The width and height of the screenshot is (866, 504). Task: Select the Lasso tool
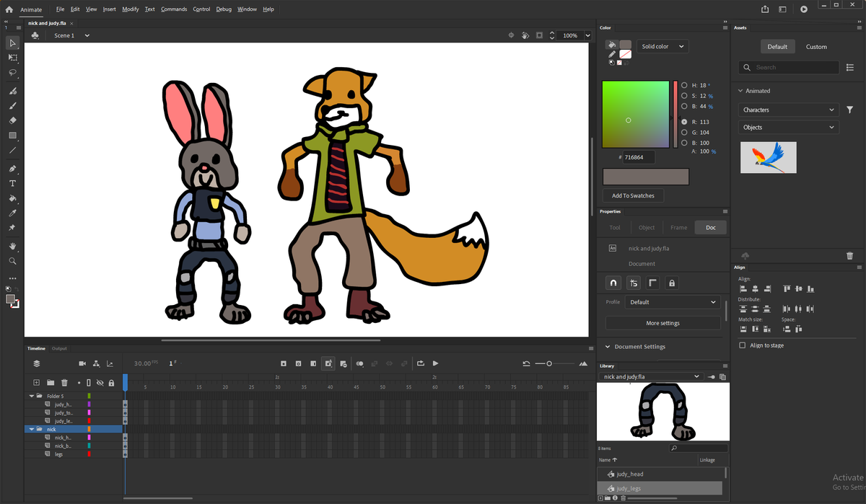coord(12,72)
